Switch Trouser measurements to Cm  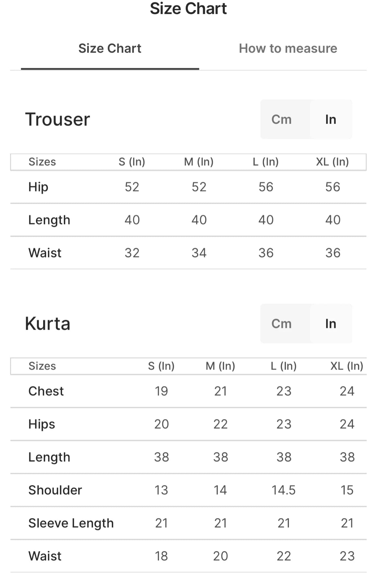(281, 120)
